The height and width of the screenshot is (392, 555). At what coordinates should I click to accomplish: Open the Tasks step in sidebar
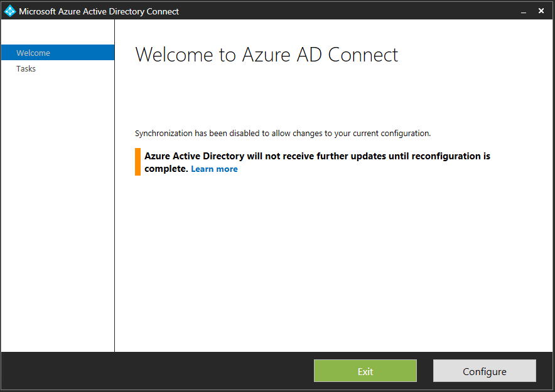tap(58, 68)
